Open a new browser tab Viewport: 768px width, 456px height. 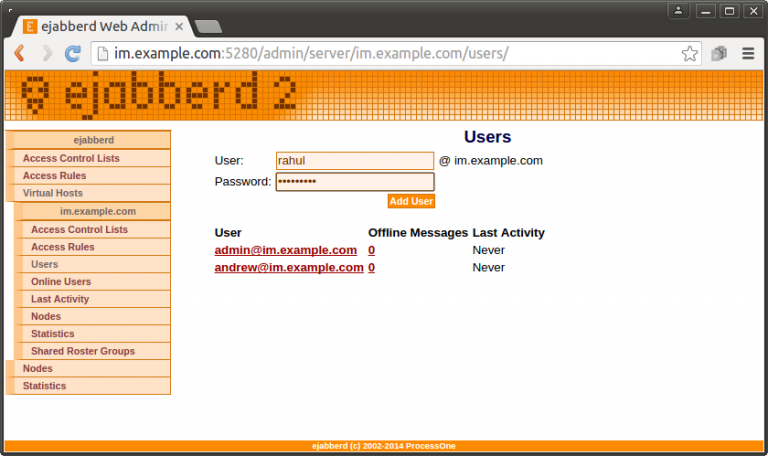(x=208, y=26)
